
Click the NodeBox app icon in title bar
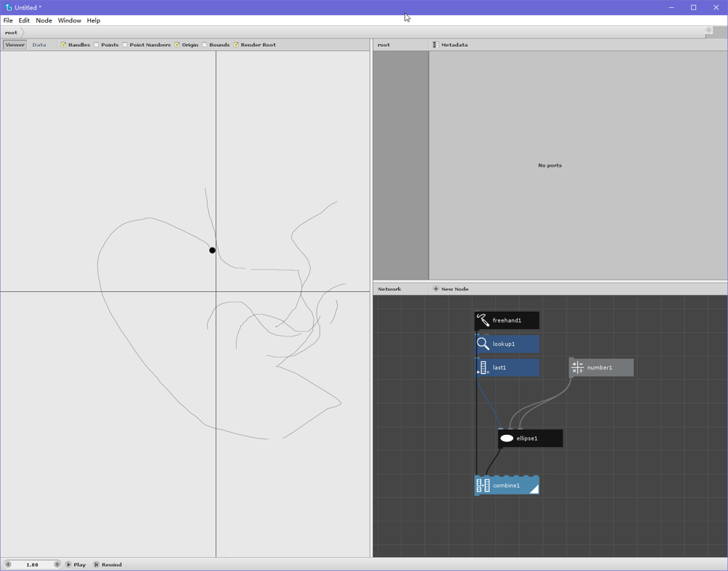8,7
